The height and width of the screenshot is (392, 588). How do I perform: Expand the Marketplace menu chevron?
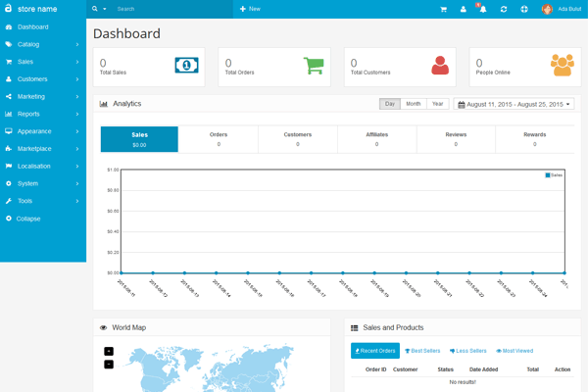coord(77,149)
